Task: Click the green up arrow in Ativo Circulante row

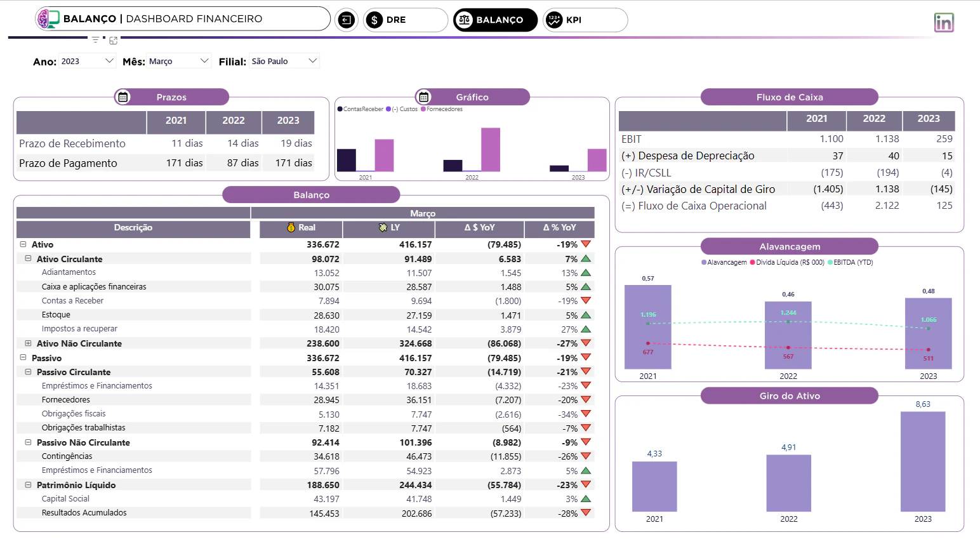Action: pos(586,259)
